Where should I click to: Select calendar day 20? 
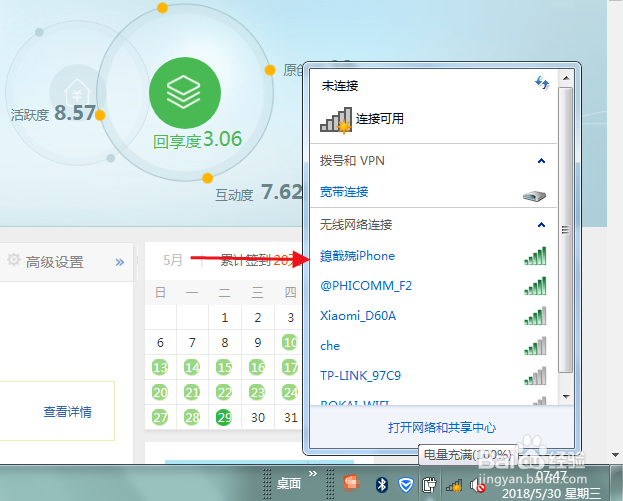point(160,393)
